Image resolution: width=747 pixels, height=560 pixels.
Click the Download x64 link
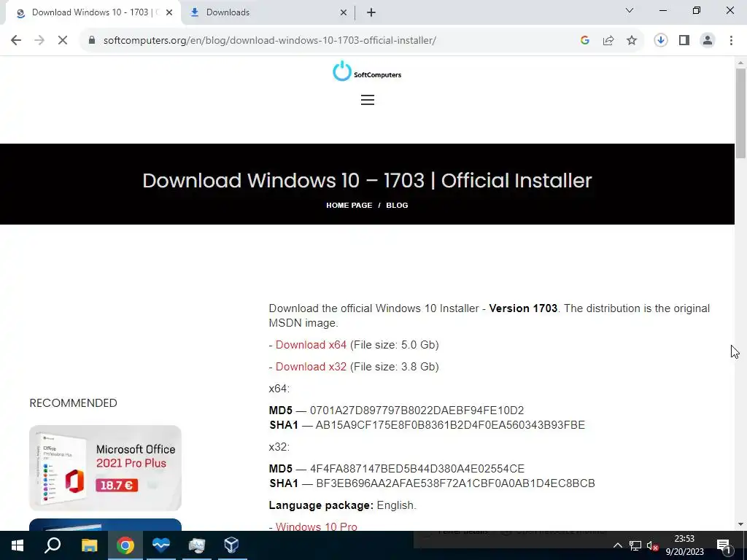[311, 345]
